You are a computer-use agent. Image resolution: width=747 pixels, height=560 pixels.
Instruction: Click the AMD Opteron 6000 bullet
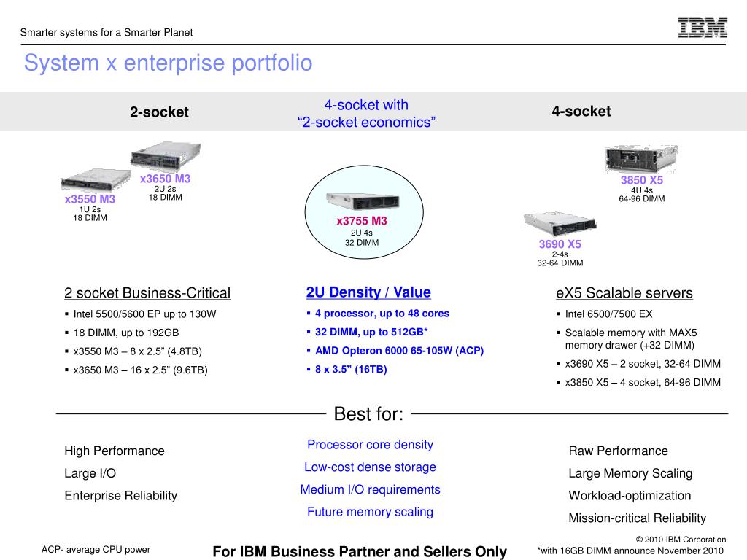pos(395,351)
